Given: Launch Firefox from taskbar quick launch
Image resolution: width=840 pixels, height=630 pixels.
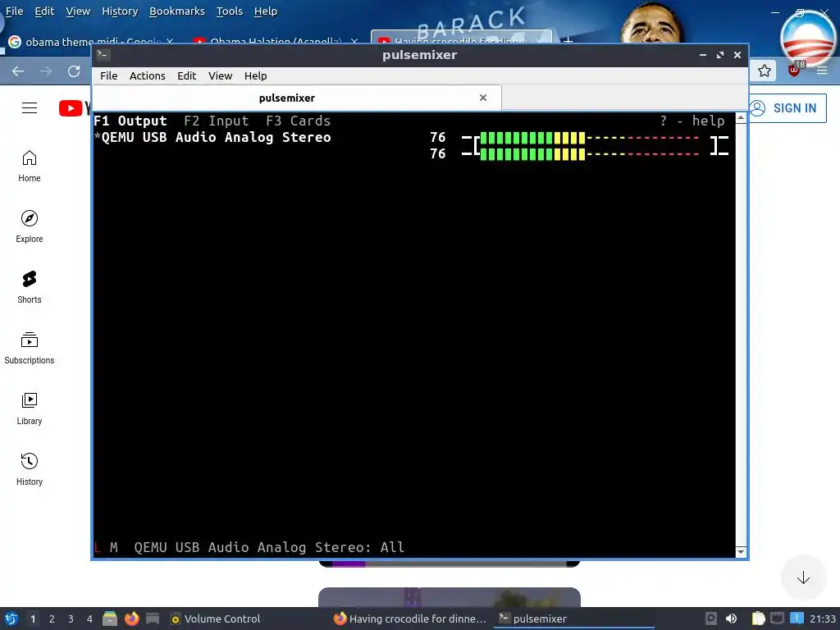Looking at the screenshot, I should click(x=131, y=619).
